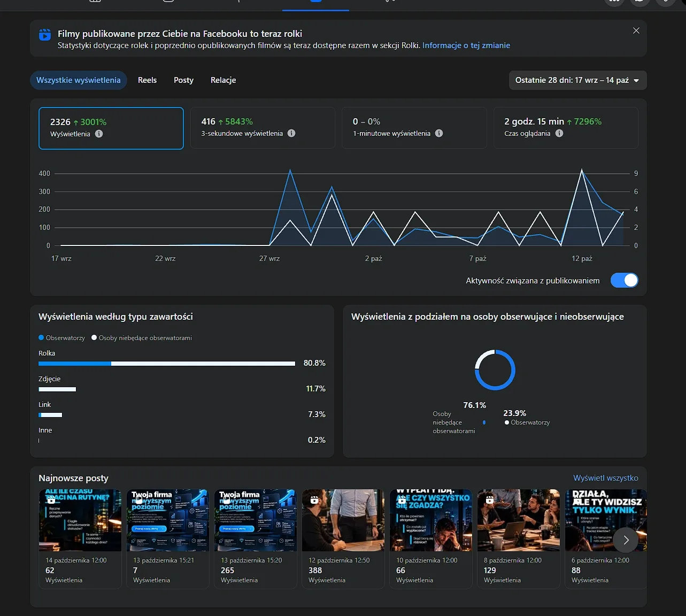This screenshot has height=616, width=686.
Task: Click the Link 7.3% views bar
Action: [x=50, y=415]
